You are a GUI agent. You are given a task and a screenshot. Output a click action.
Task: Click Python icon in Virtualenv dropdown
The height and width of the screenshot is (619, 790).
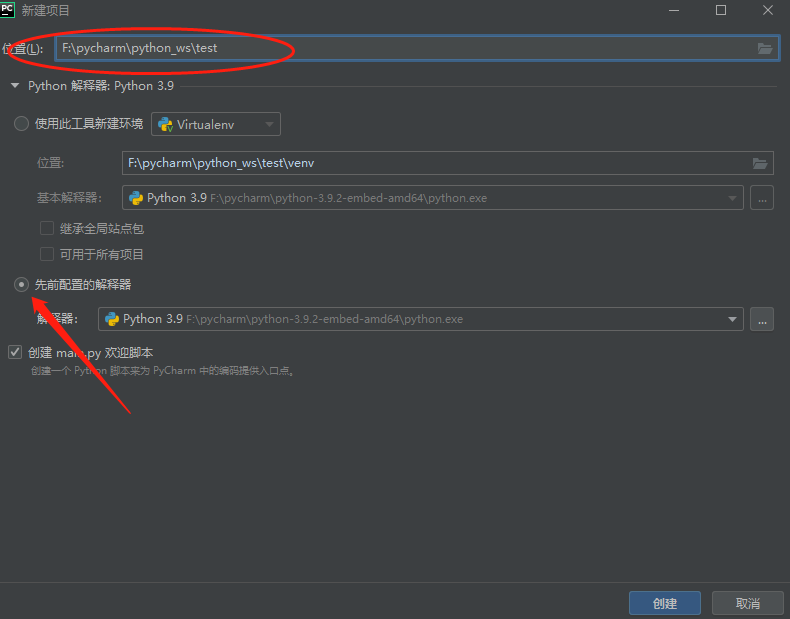[x=165, y=124]
